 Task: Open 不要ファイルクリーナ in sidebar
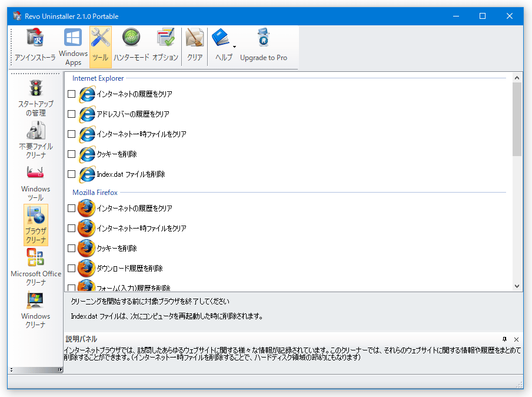[36, 140]
